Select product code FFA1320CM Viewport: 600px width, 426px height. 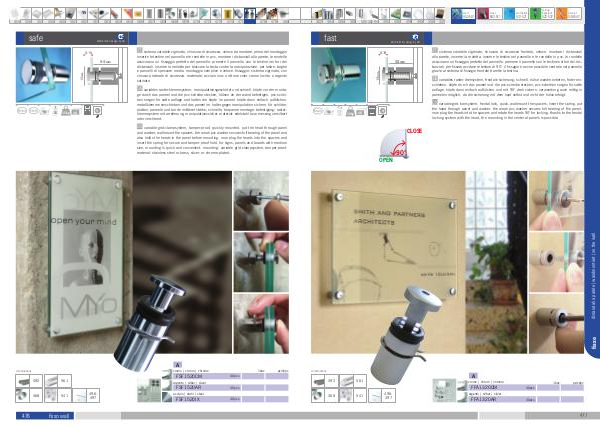pos(484,388)
